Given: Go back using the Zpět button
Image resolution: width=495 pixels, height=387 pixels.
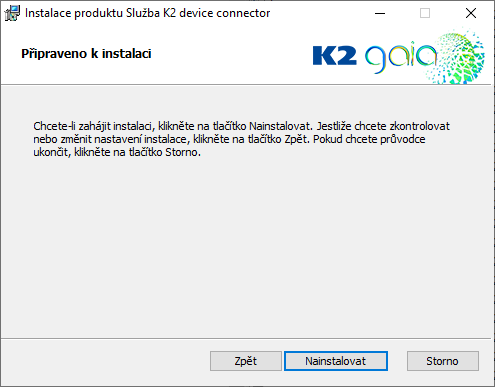Looking at the screenshot, I should (x=246, y=361).
